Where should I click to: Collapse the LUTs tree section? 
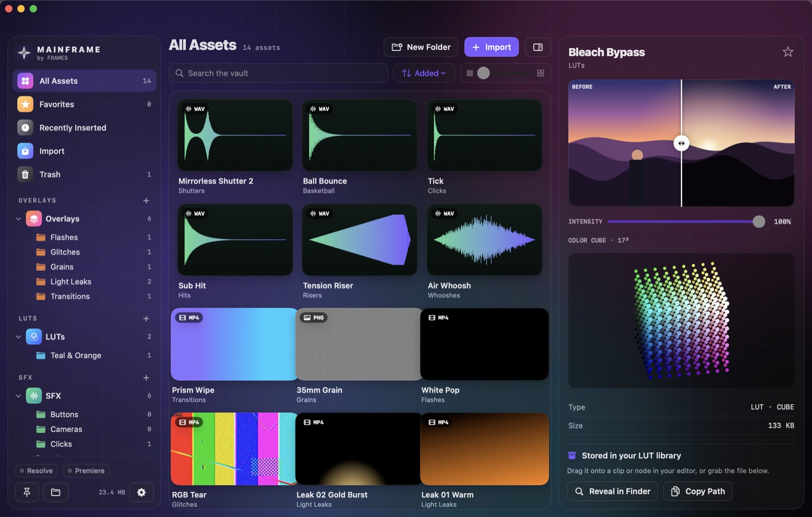click(19, 337)
